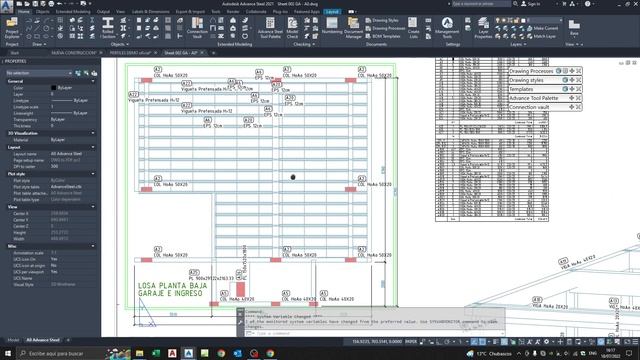Click the help question mark icon in title bar
Viewport: 640px width, 360px height.
pyautogui.click(x=587, y=4)
